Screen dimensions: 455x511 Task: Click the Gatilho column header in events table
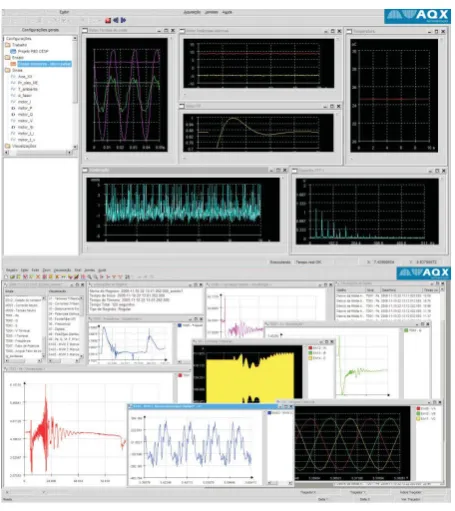pos(350,290)
